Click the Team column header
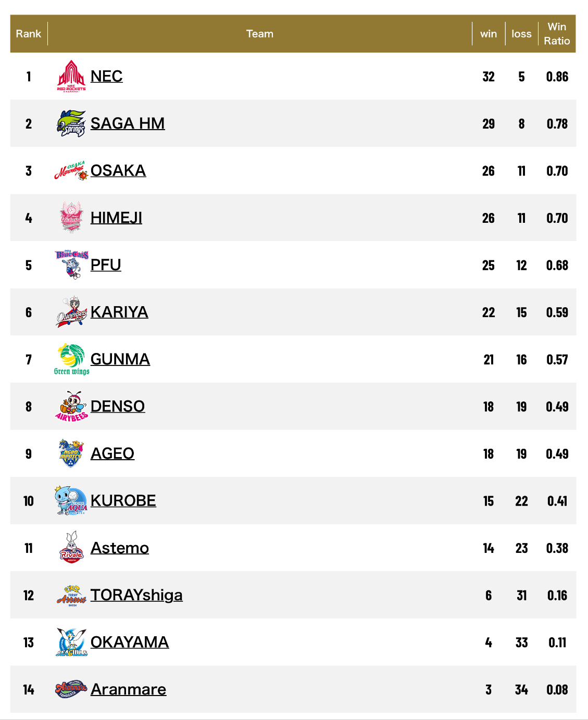Screen dimensions: 588x720 259,34
